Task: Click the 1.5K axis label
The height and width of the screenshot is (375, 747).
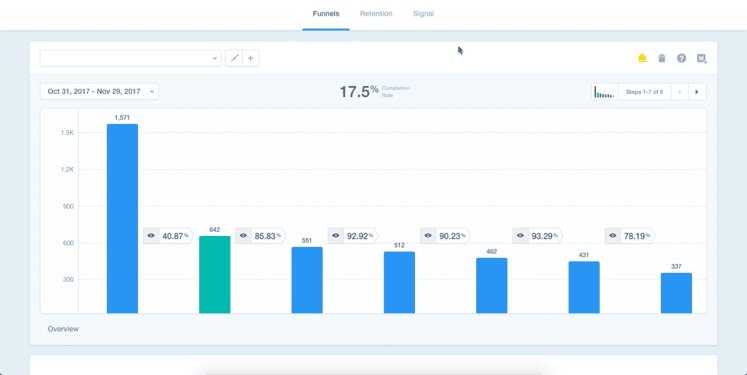Action: [67, 133]
